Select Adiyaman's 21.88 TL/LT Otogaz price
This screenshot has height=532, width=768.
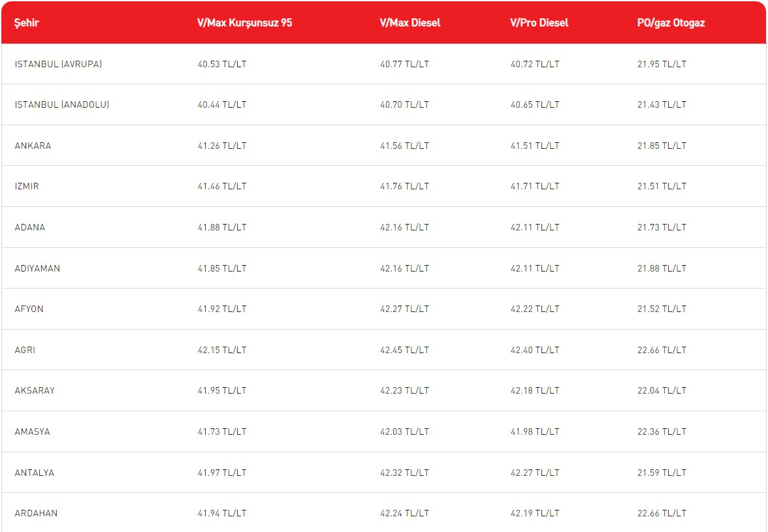(x=662, y=269)
